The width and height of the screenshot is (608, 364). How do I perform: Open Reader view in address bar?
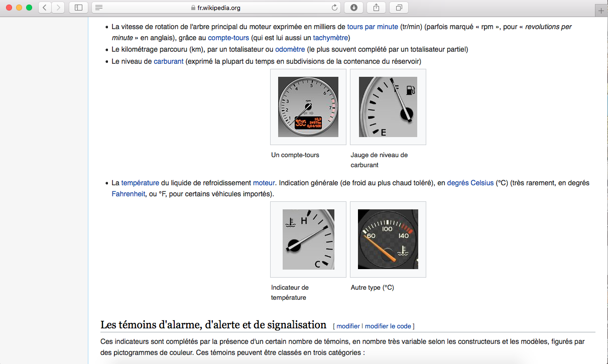pos(99,8)
